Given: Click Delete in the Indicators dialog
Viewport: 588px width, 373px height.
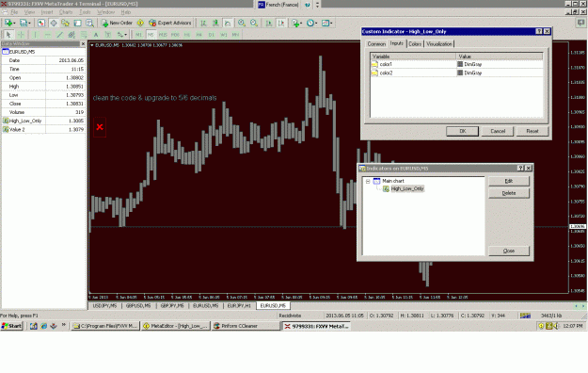Looking at the screenshot, I should pos(508,193).
